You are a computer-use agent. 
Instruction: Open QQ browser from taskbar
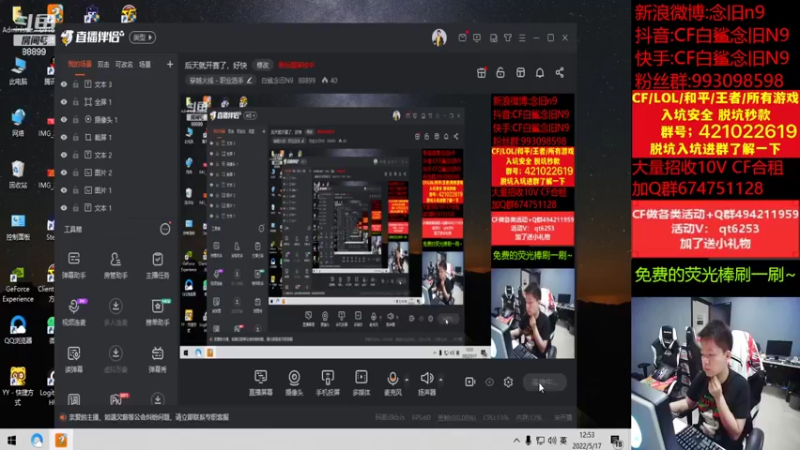pyautogui.click(x=37, y=440)
